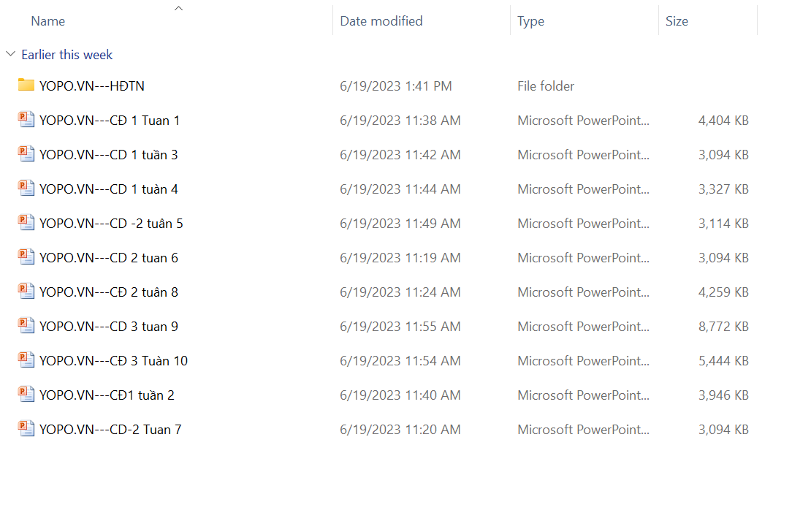792x532 pixels.
Task: Sort files by Type column header
Action: pyautogui.click(x=530, y=21)
